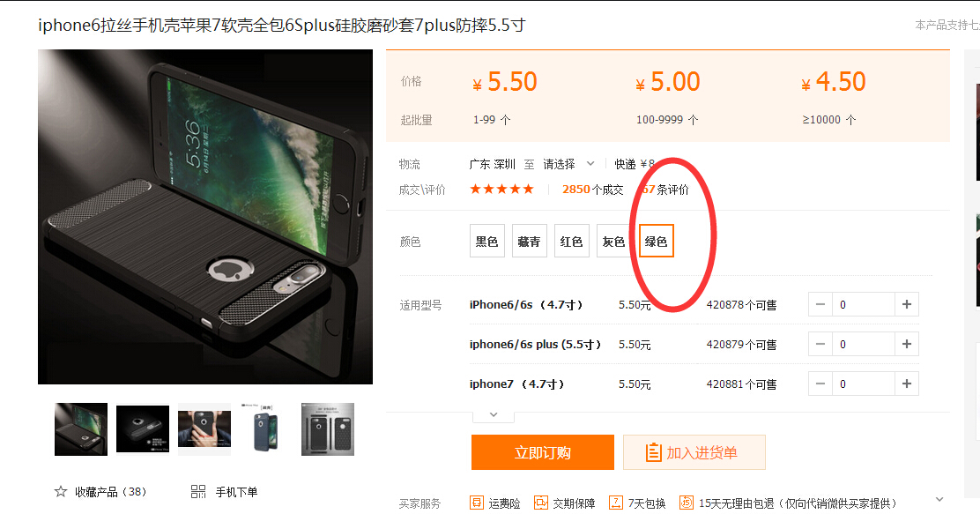Viewport: 980px width, 514px height.
Task: Open the QR code mobile order icon
Action: 198,491
